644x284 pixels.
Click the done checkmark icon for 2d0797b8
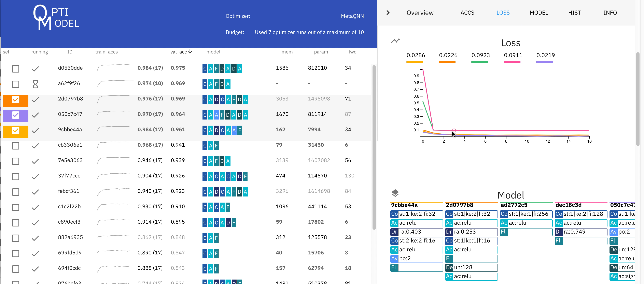(35, 100)
